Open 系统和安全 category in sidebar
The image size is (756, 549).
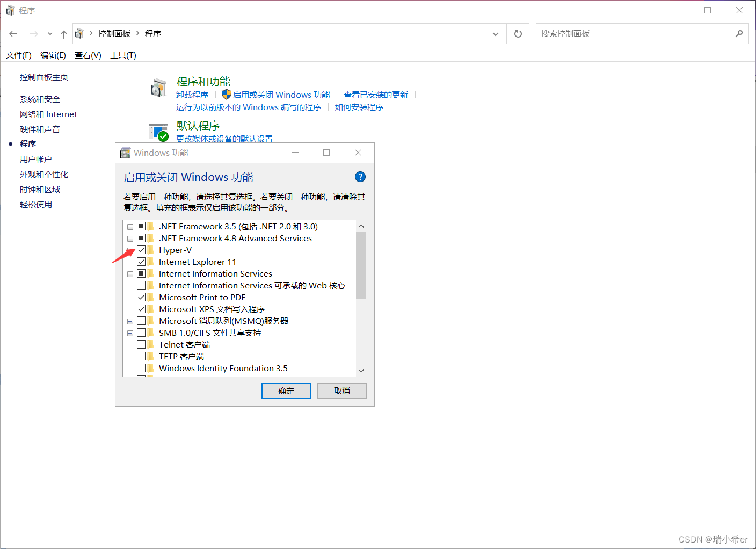coord(40,99)
